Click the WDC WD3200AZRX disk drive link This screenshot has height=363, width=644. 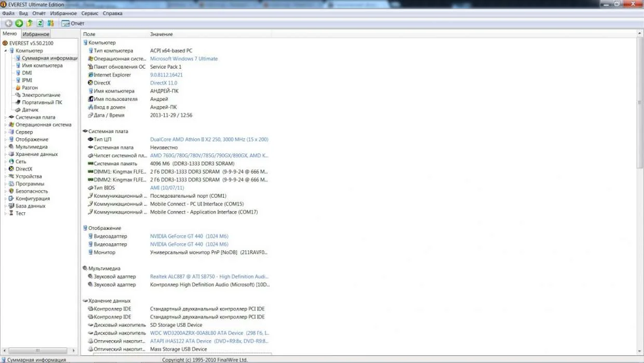click(x=210, y=333)
